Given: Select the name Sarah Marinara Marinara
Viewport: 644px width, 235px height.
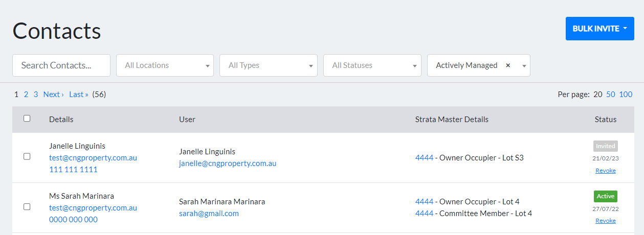Looking at the screenshot, I should coord(222,202).
